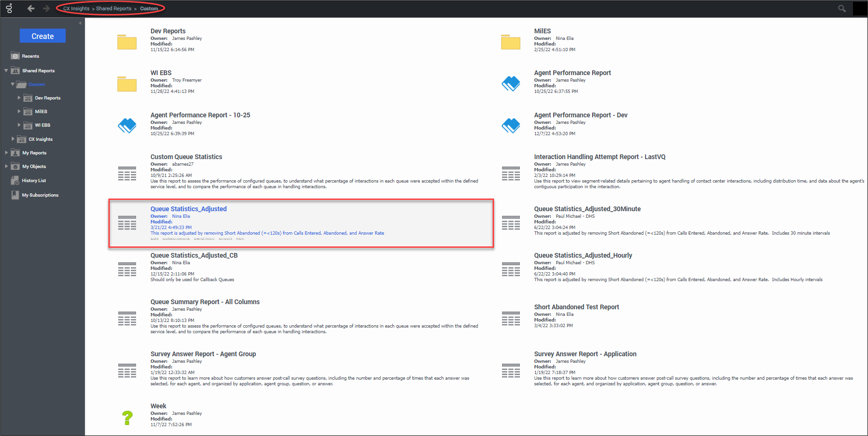868x436 pixels.
Task: Click Shared Reports in the breadcrumb
Action: pos(114,8)
